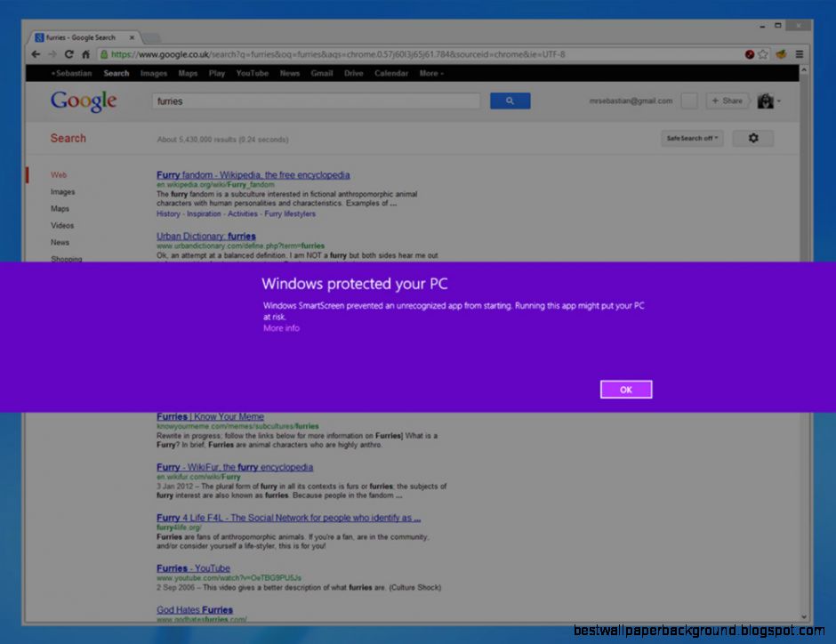Open Furries | Know Your Meme result
The image size is (836, 644).
pyautogui.click(x=210, y=416)
